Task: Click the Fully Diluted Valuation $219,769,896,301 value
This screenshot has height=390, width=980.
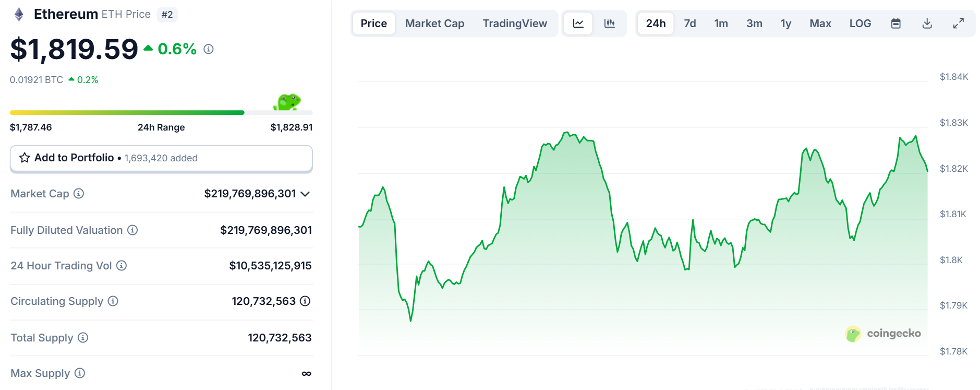Action: (266, 230)
